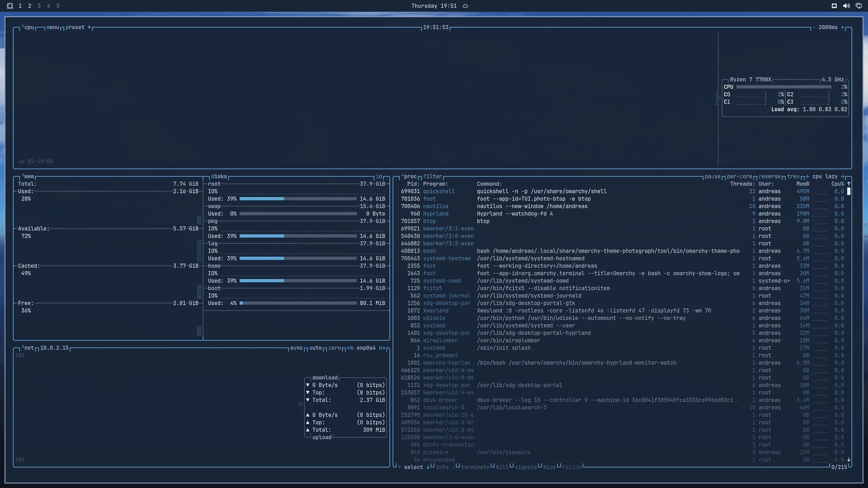This screenshot has width=868, height=488.
Task: Toggle reverse sorting of process list
Action: pos(769,177)
